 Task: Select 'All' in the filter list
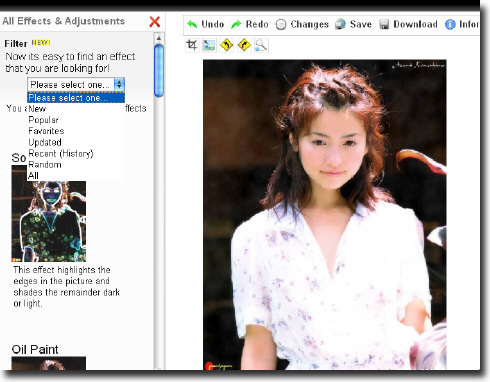tap(33, 176)
